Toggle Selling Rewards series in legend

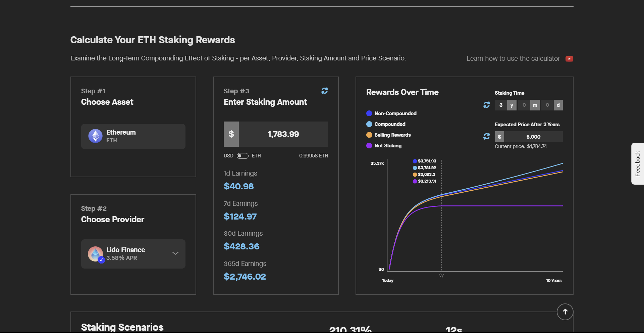(x=388, y=135)
